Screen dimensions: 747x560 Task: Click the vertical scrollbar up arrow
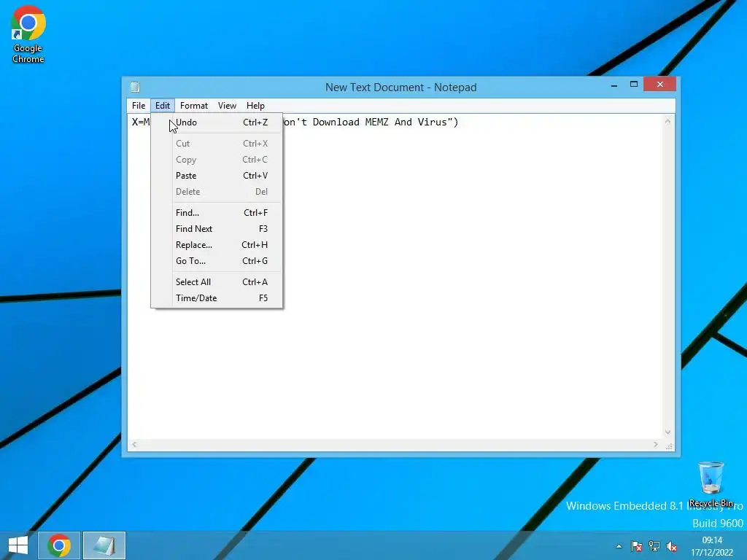click(668, 122)
